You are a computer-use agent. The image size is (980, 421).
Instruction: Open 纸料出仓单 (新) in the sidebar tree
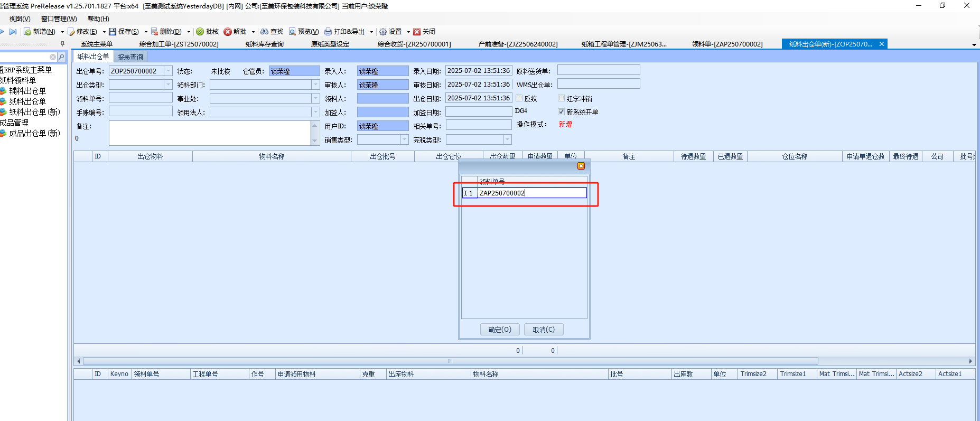(34, 112)
